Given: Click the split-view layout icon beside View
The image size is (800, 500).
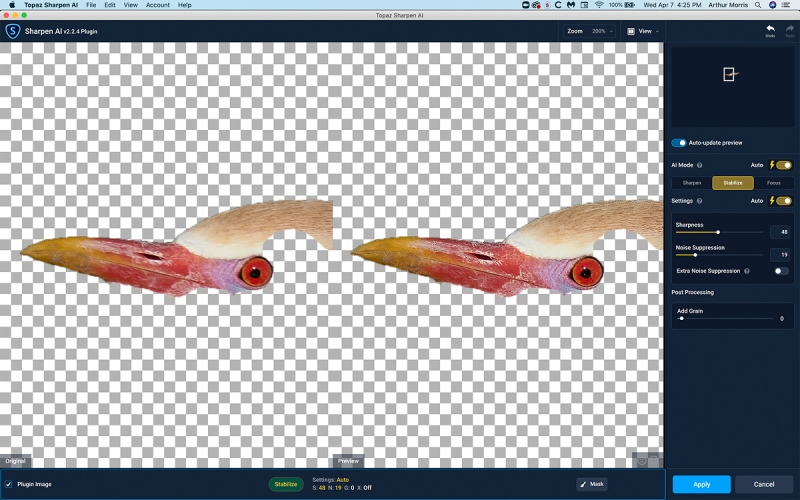Looking at the screenshot, I should pyautogui.click(x=631, y=31).
